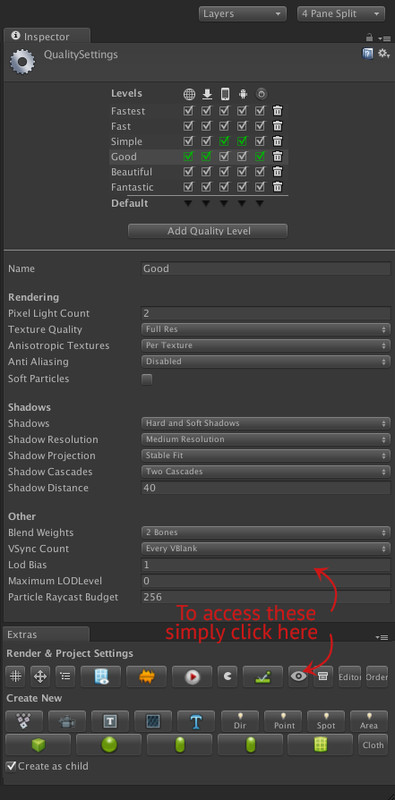The image size is (395, 800).
Task: Open Shadow Cascades dropdown
Action: pos(266,472)
